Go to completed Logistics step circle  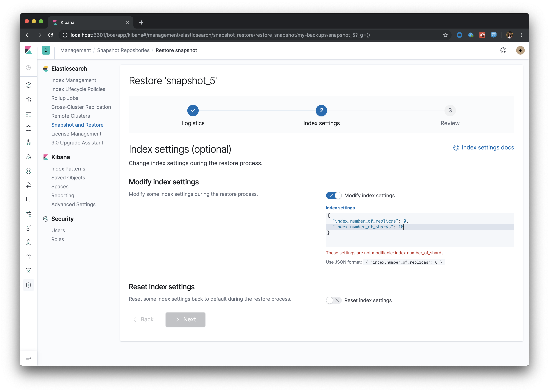193,111
